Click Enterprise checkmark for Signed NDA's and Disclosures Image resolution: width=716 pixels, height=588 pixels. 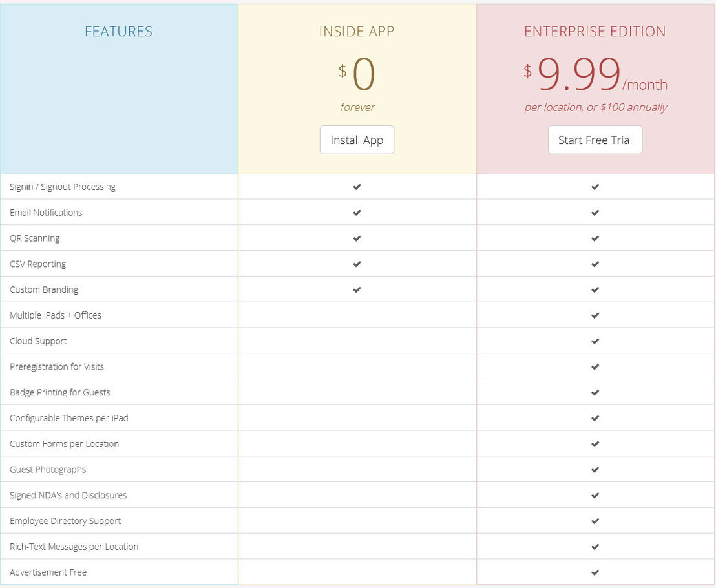tap(595, 495)
